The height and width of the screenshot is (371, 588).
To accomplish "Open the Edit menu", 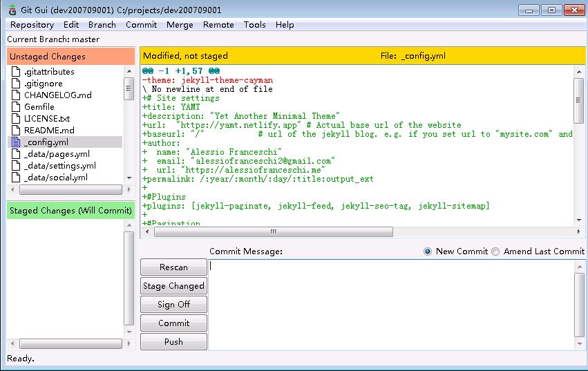I will (x=71, y=25).
